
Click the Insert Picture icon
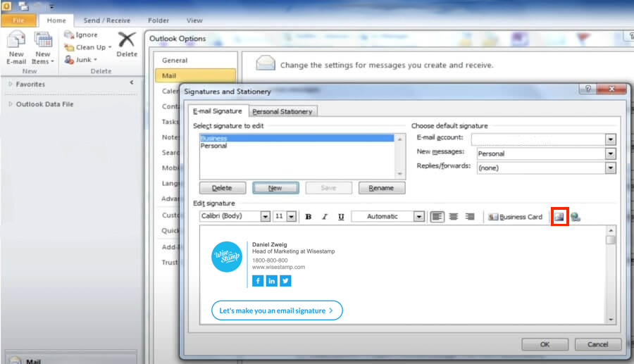(x=559, y=217)
